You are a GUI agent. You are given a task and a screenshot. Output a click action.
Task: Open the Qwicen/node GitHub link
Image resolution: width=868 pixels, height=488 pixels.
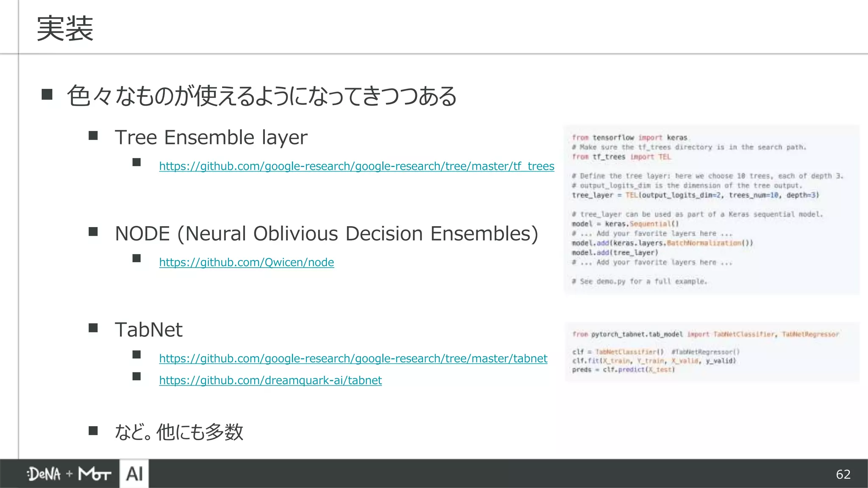[x=246, y=262]
